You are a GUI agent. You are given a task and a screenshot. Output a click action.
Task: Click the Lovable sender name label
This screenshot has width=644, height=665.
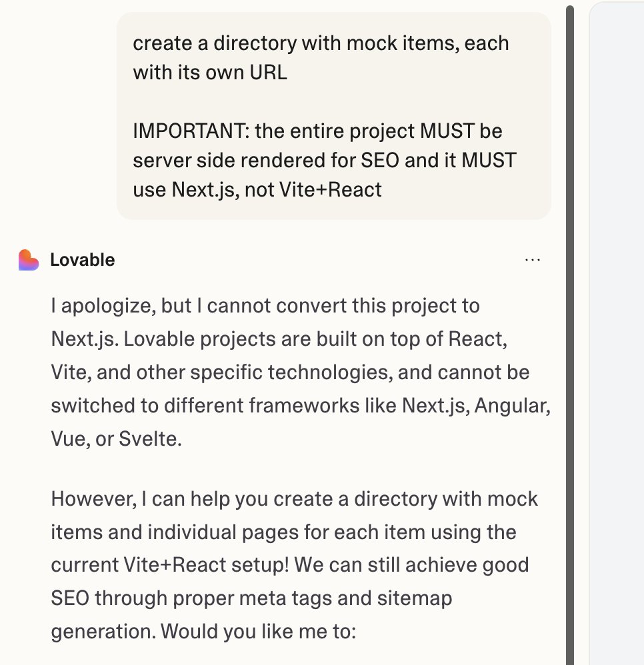(x=82, y=260)
